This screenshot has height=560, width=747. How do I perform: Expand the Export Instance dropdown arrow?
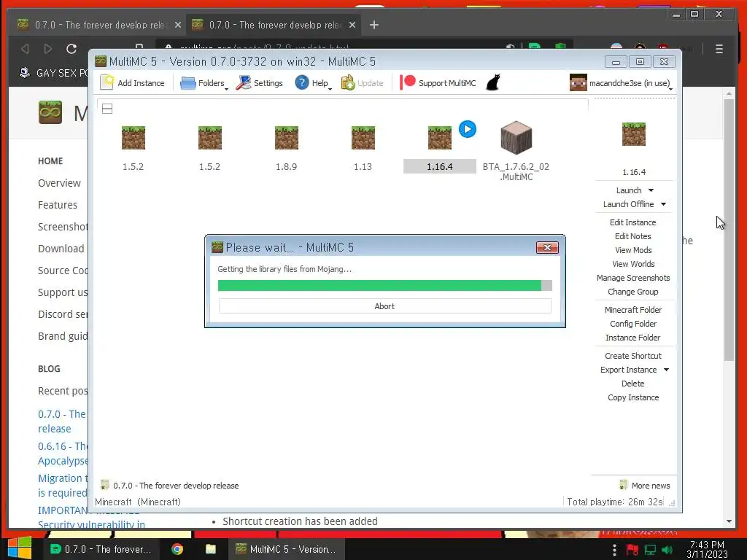coord(666,370)
